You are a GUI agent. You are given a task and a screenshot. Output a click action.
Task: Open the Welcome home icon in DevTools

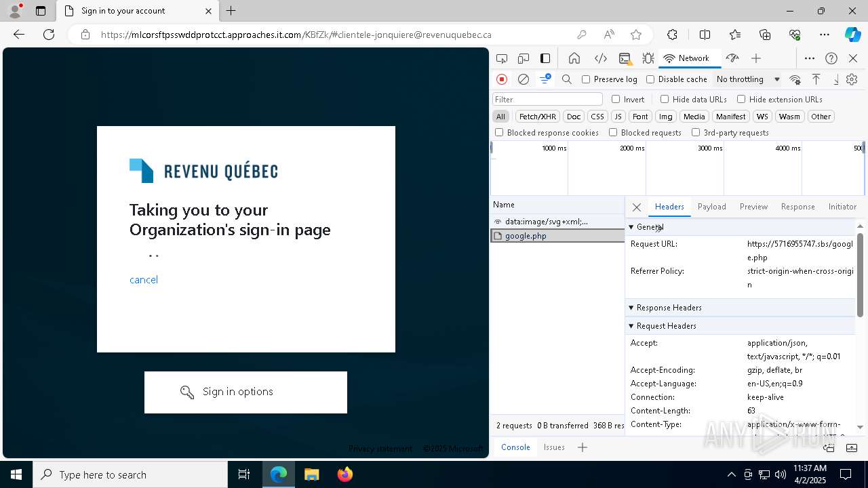pyautogui.click(x=574, y=58)
